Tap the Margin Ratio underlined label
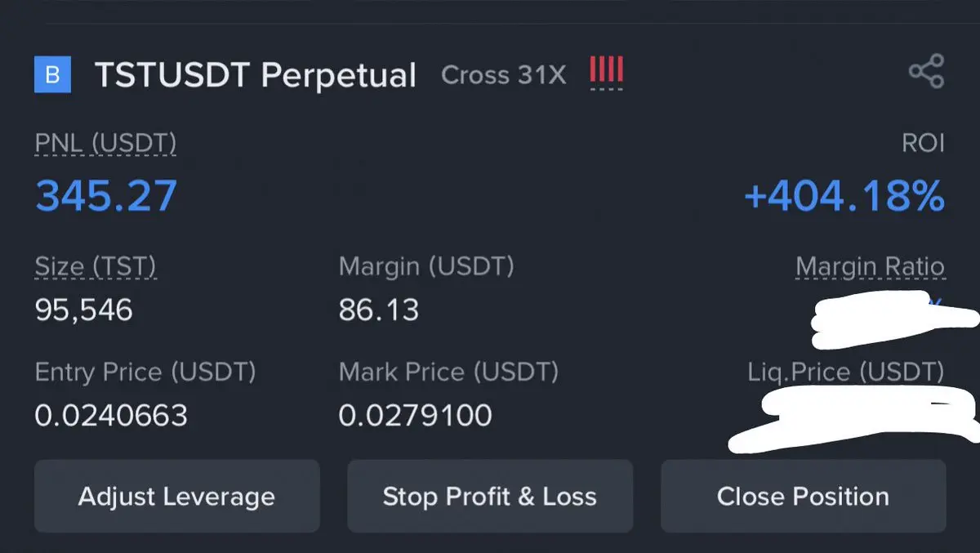 (x=870, y=266)
